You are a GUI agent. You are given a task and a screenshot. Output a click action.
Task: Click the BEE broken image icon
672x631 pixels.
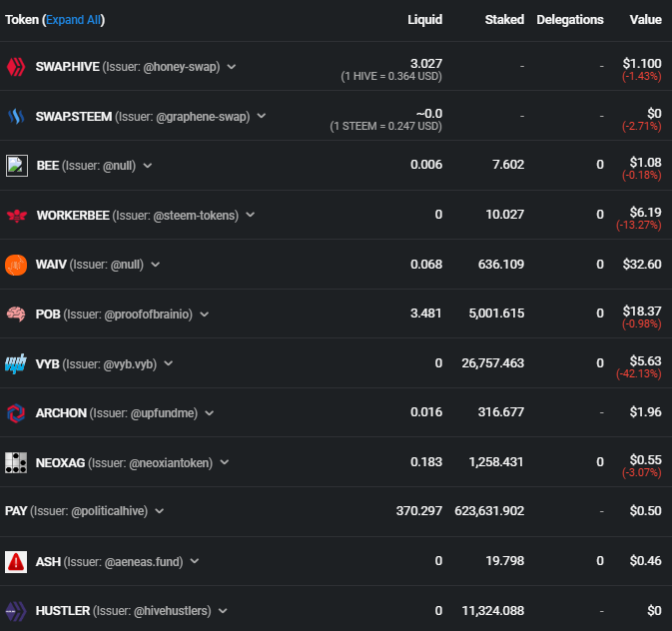click(x=17, y=166)
